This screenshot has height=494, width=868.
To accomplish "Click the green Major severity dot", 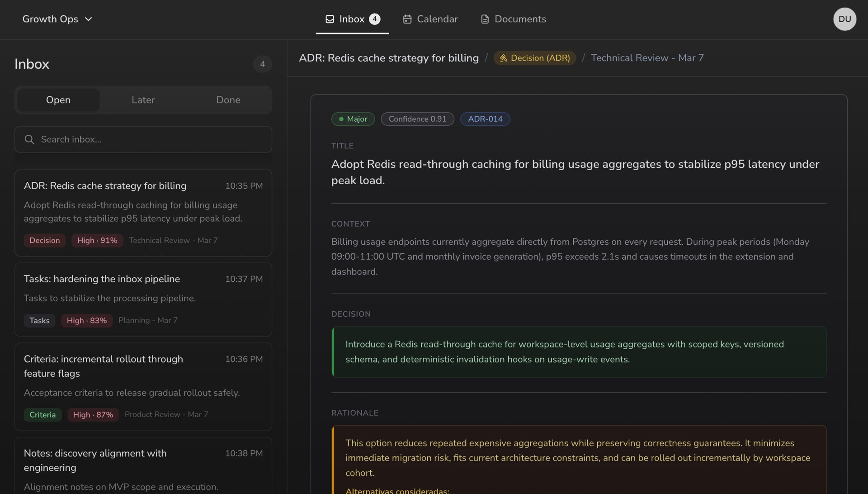I will (341, 119).
